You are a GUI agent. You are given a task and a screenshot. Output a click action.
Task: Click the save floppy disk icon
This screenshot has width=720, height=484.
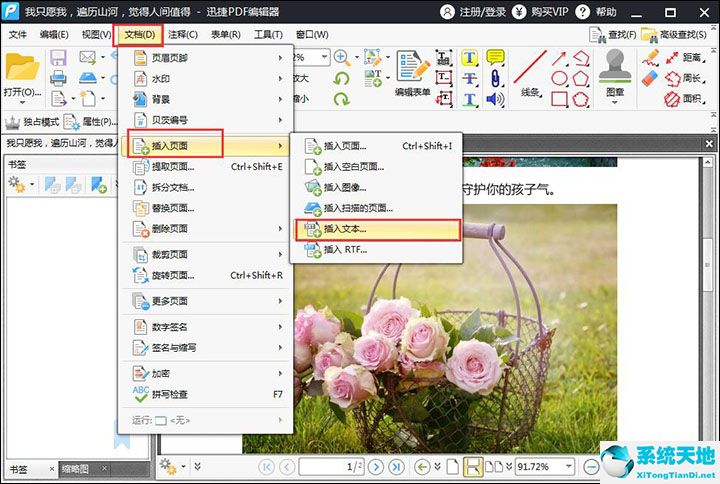[58, 58]
